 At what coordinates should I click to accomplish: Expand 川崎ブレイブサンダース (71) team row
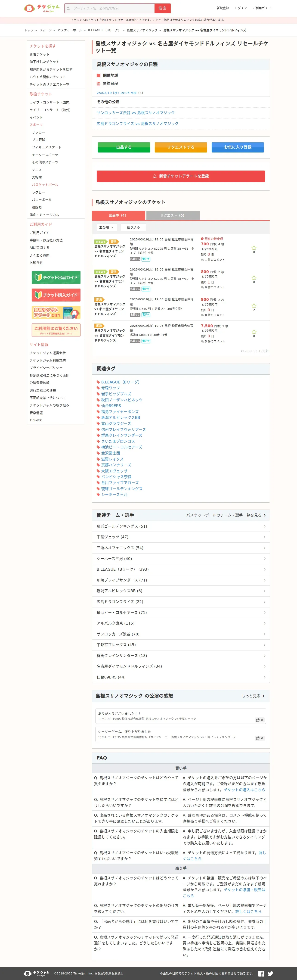181,580
